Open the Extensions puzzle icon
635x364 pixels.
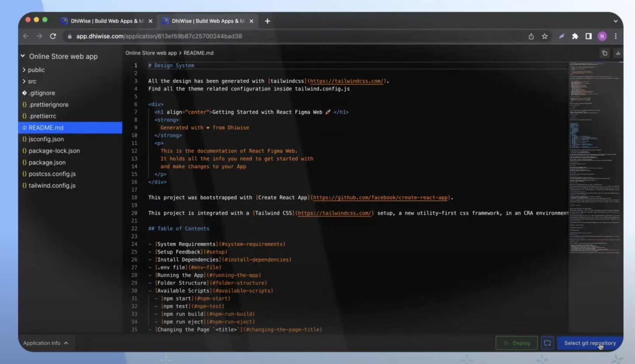coord(575,36)
